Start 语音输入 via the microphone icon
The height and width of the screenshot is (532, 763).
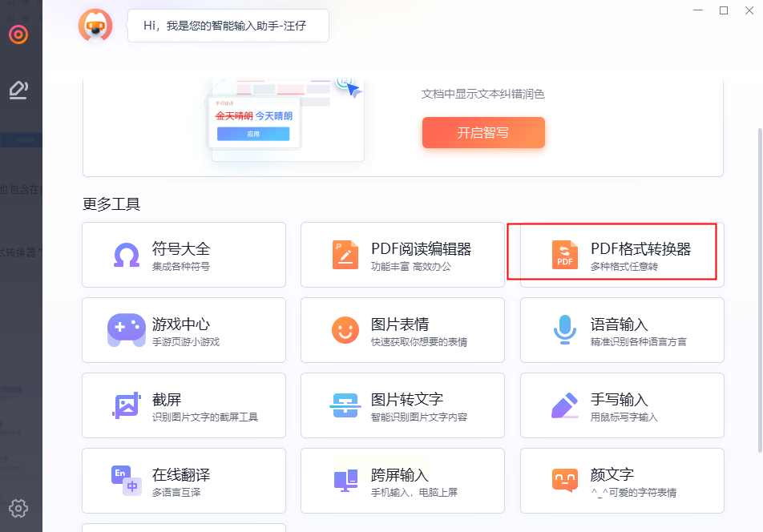(x=564, y=330)
